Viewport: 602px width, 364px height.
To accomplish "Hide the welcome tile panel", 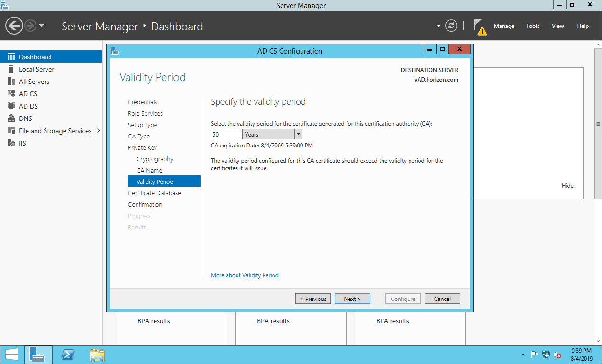I will tap(567, 186).
